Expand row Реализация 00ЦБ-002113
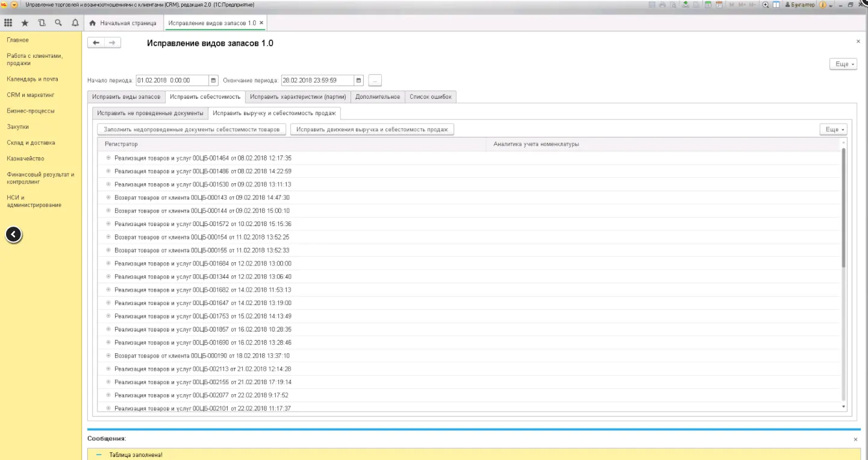This screenshot has height=460, width=868. (x=108, y=369)
